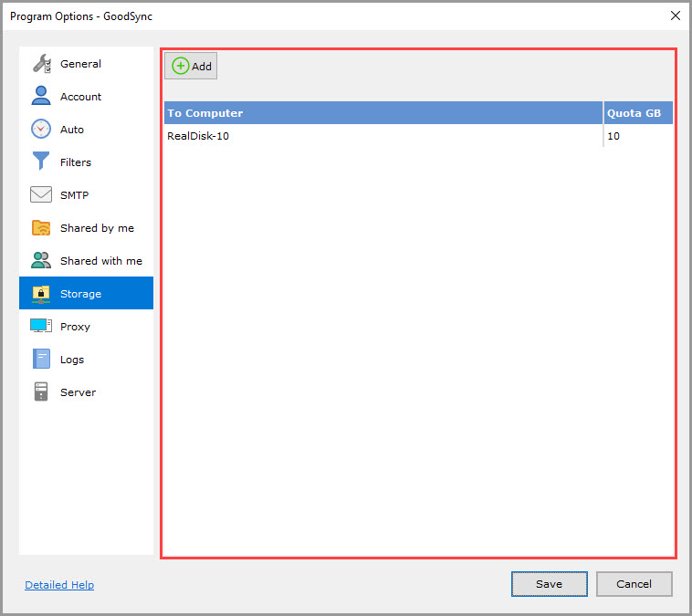Image resolution: width=692 pixels, height=616 pixels.
Task: Click the General wrench icon
Action: 41,64
